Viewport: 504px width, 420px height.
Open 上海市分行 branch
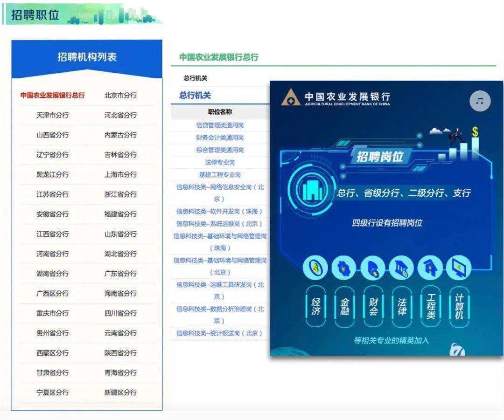120,175
